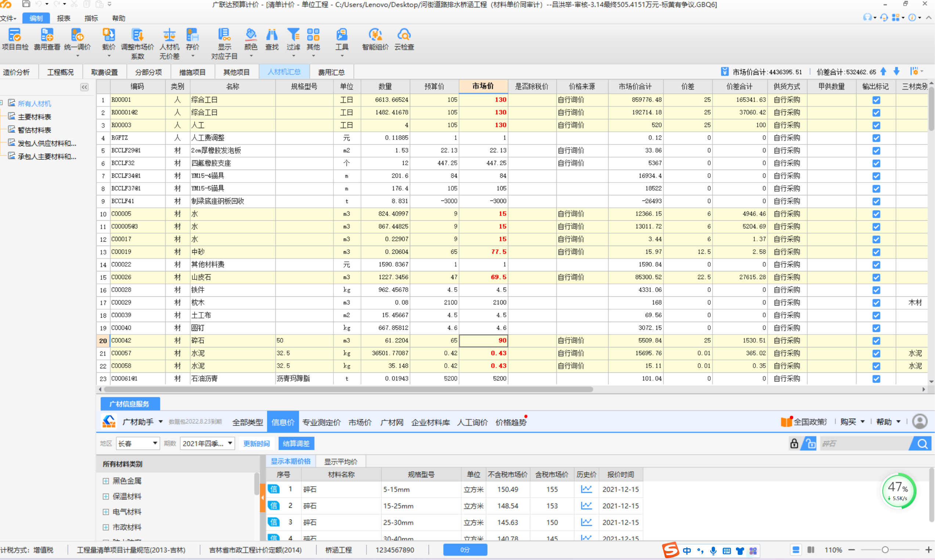The width and height of the screenshot is (935, 560).
Task: Click the 碎石 search input field
Action: click(x=864, y=443)
